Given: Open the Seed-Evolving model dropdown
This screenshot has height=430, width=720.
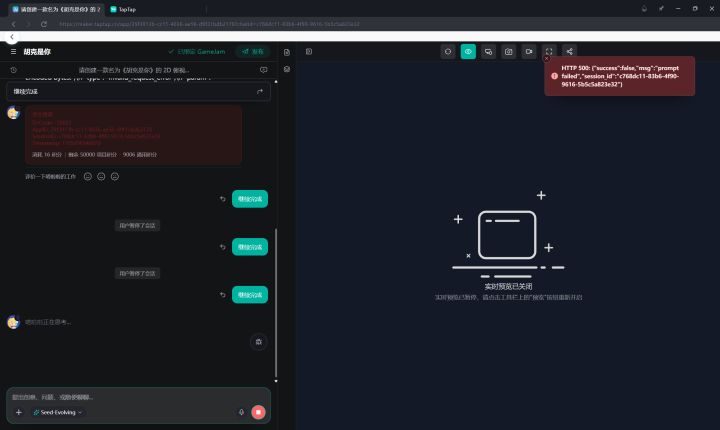Looking at the screenshot, I should coord(58,413).
